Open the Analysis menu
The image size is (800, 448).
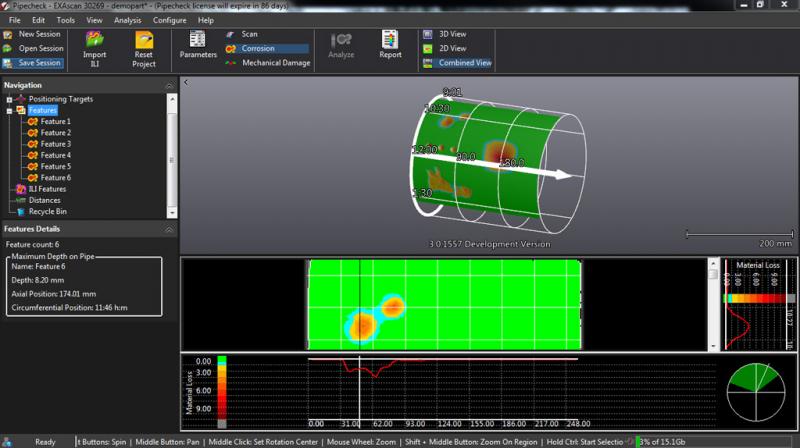[x=127, y=20]
